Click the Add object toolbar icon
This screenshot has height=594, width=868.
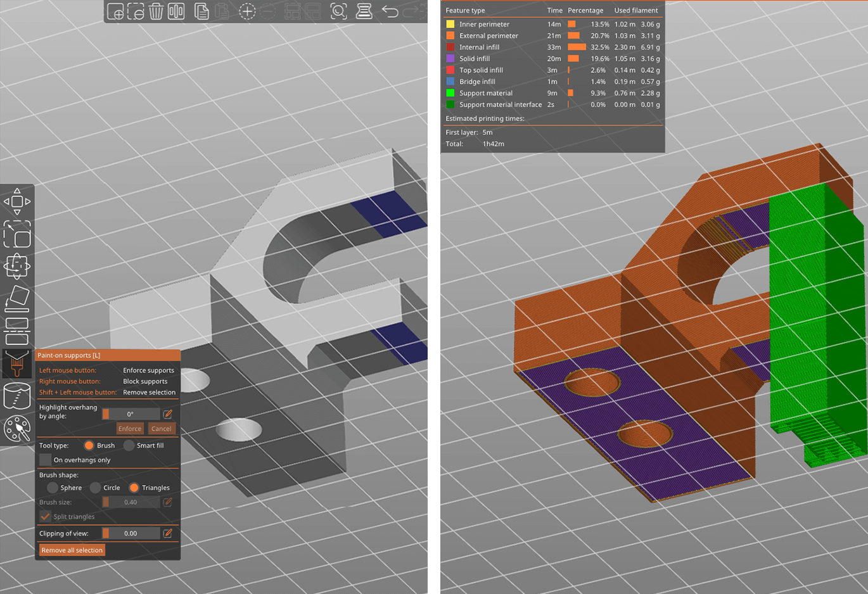point(115,11)
